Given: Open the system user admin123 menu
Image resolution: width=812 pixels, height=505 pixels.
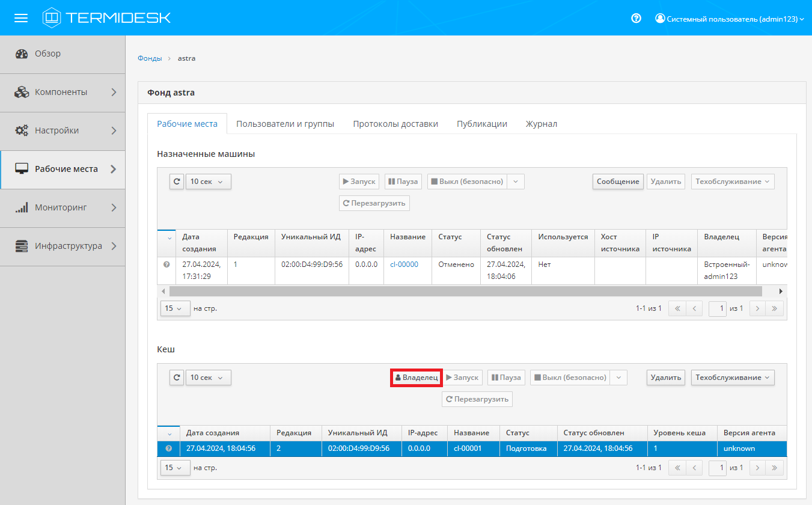Looking at the screenshot, I should coord(729,19).
